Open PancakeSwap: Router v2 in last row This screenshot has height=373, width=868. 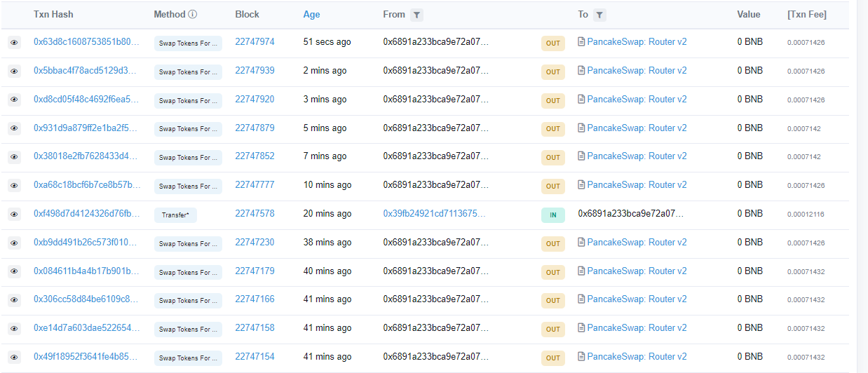[x=637, y=357]
